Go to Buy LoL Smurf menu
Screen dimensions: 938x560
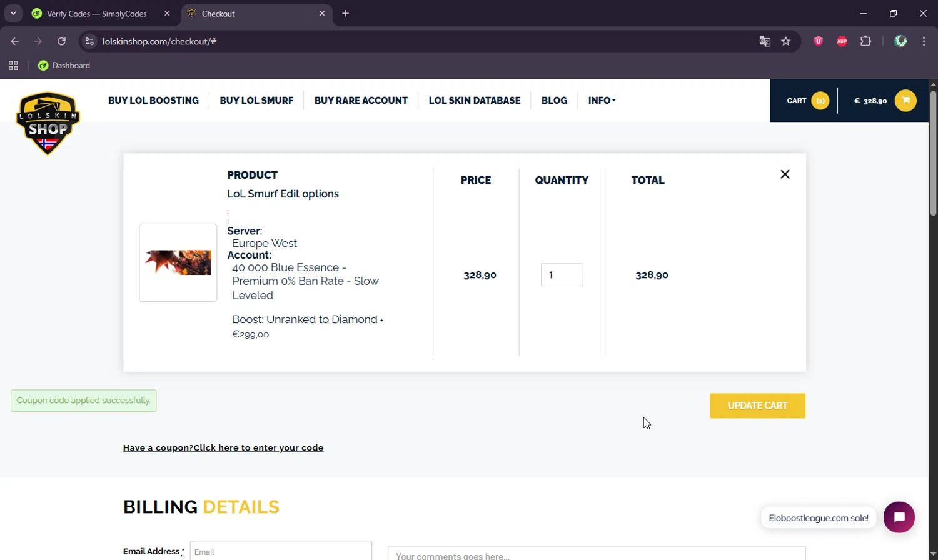pyautogui.click(x=256, y=100)
